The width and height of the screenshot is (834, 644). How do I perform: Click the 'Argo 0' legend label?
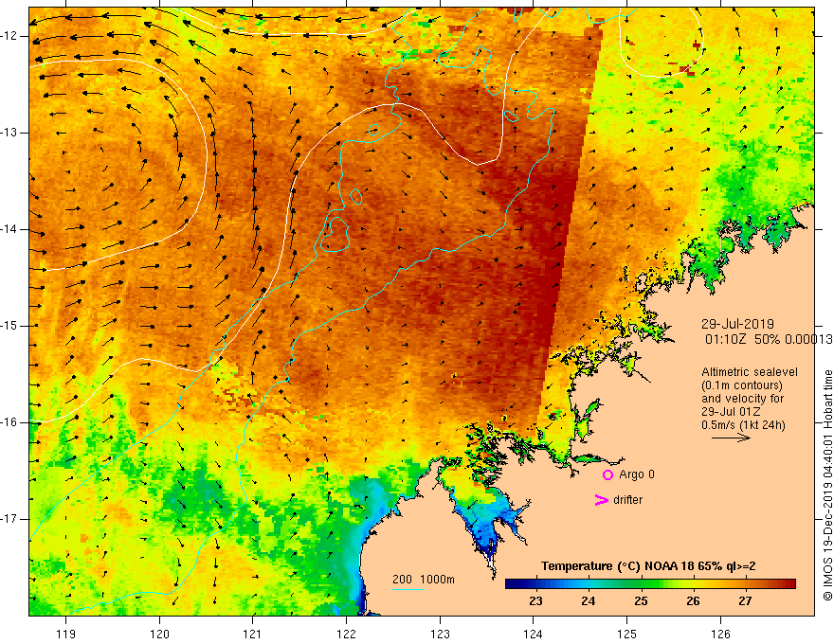[x=637, y=474]
